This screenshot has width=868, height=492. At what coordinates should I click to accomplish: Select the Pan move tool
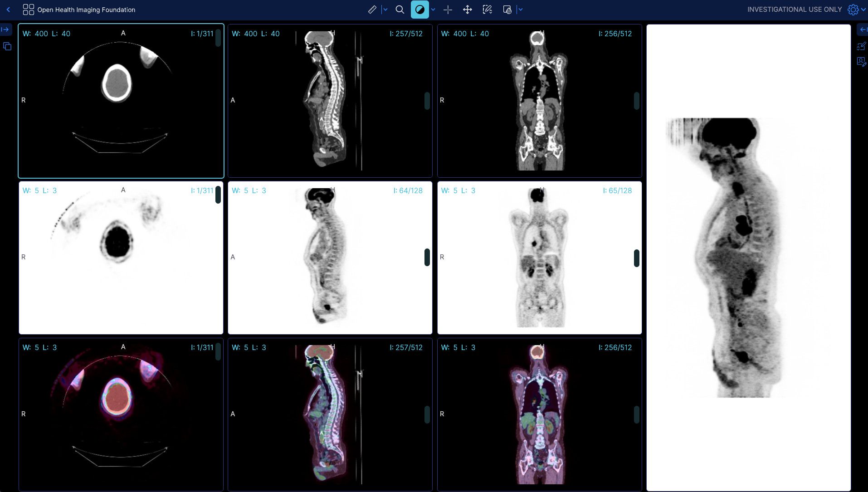click(x=467, y=10)
